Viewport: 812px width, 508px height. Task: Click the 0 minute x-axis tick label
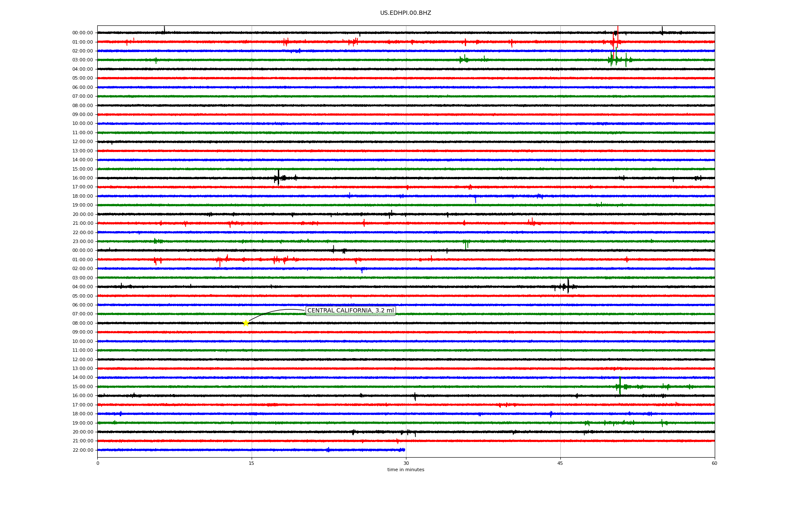coord(98,463)
